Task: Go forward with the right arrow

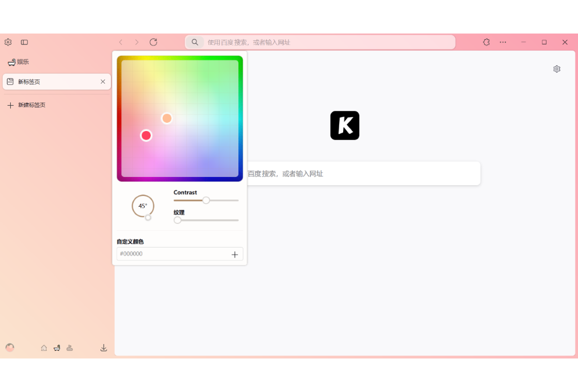Action: (x=137, y=42)
